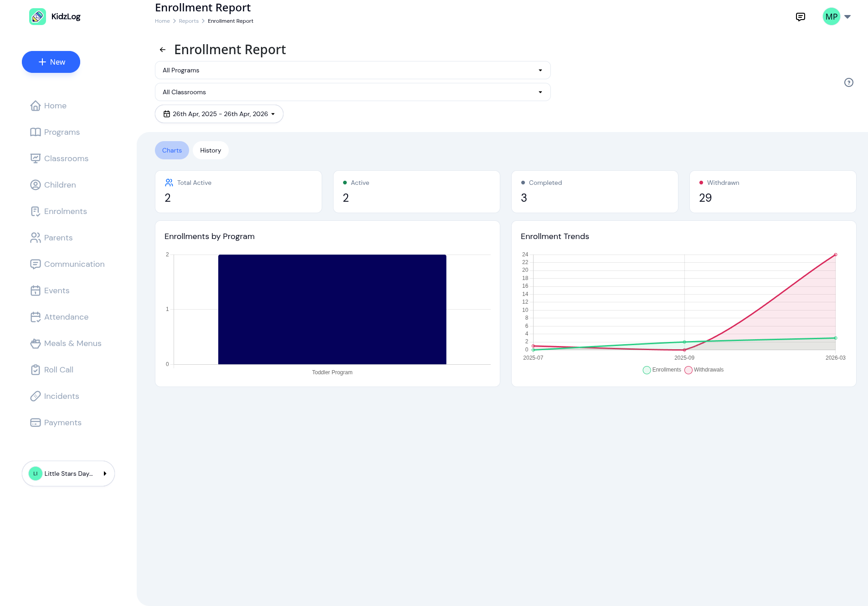
Task: Click the Total Active stat card
Action: pos(238,192)
